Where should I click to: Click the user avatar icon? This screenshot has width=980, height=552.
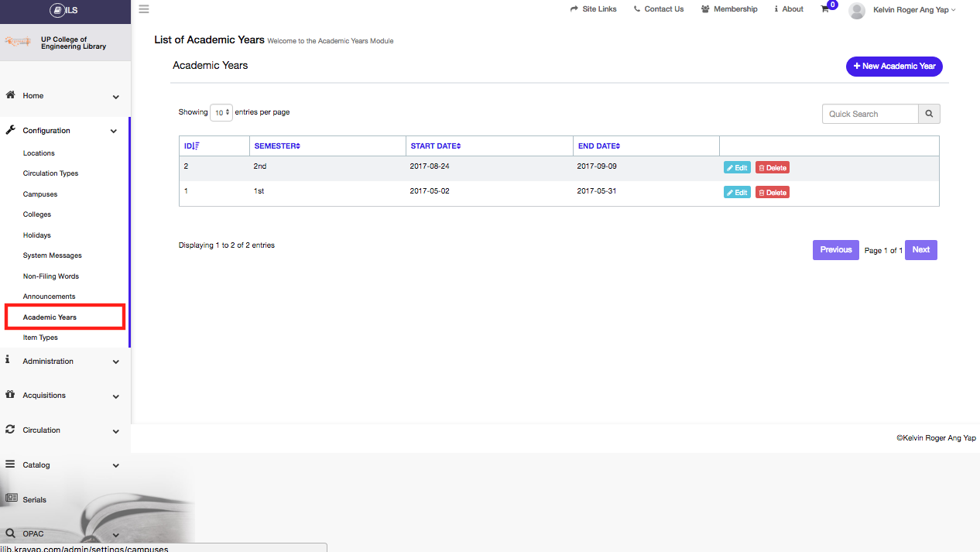coord(856,10)
